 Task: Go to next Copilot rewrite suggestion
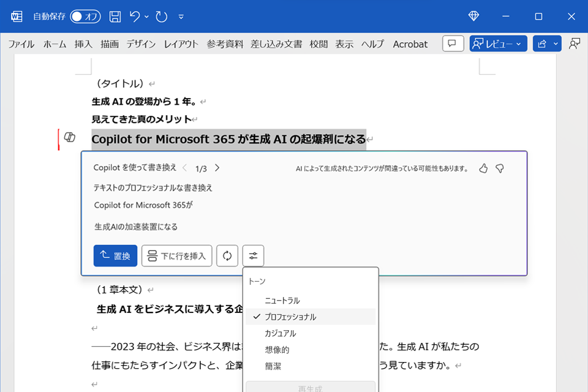point(217,168)
